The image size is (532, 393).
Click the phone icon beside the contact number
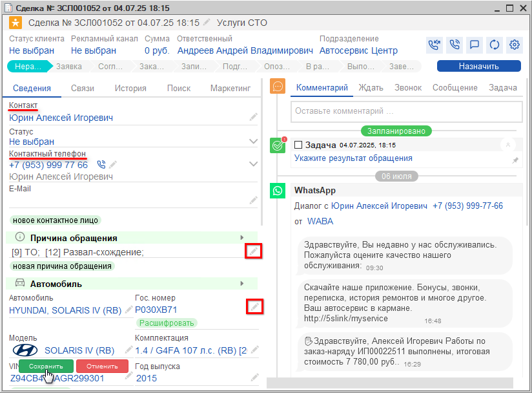point(101,165)
